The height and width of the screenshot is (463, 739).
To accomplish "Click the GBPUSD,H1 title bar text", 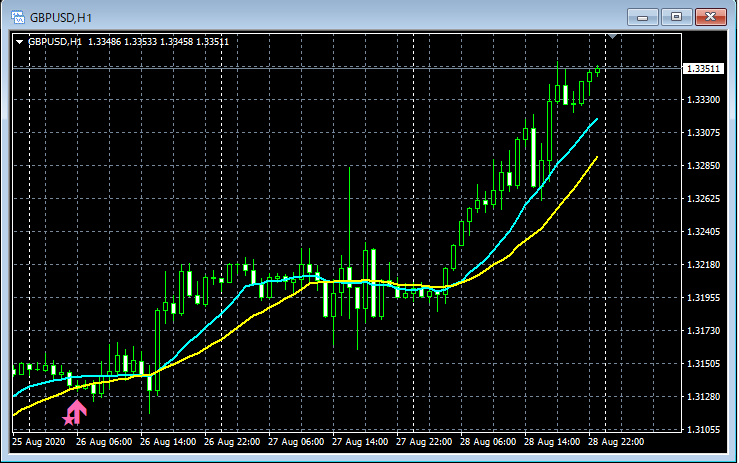I will (x=61, y=18).
